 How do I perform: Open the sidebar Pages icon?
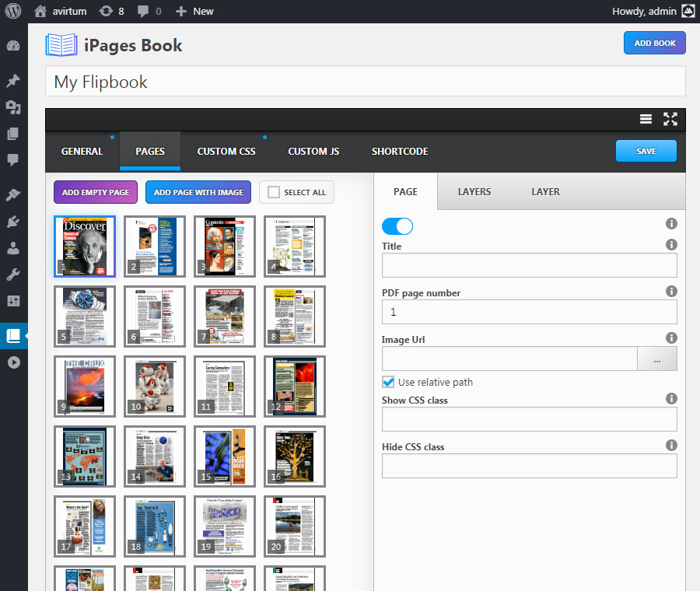pyautogui.click(x=13, y=134)
